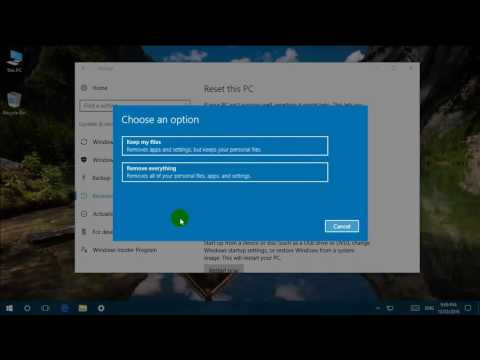The width and height of the screenshot is (480, 360).
Task: Cancel the Choose an option dialog
Action: click(342, 226)
